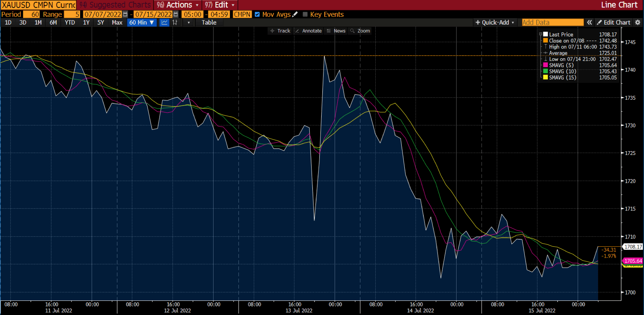This screenshot has height=315, width=644.
Task: Select the YTD range button
Action: [x=70, y=22]
